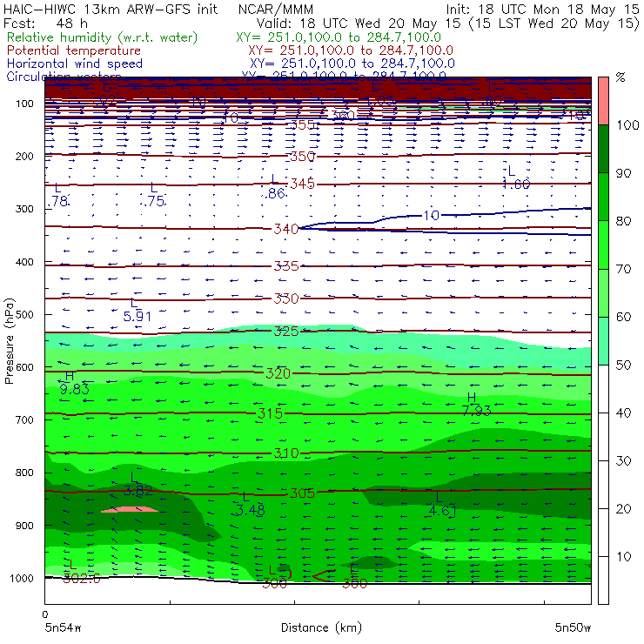The width and height of the screenshot is (644, 644).
Task: Click the '200' tick on the pressure axis
Action: pos(24,156)
